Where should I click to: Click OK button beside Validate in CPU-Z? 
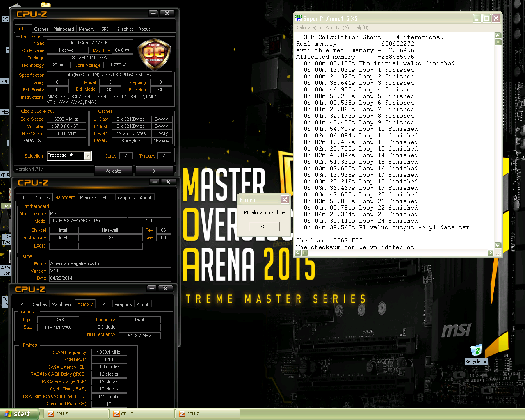coord(154,171)
